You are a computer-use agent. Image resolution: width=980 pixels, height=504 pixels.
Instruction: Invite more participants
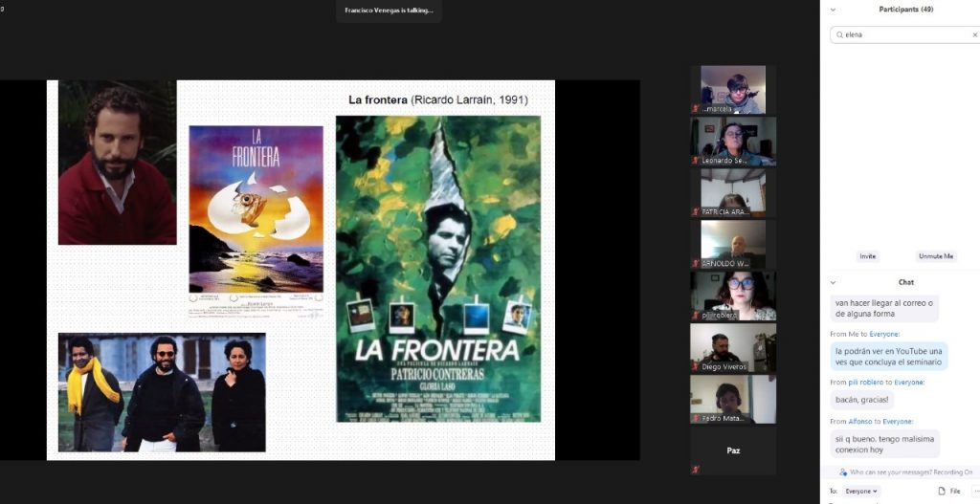coord(867,256)
